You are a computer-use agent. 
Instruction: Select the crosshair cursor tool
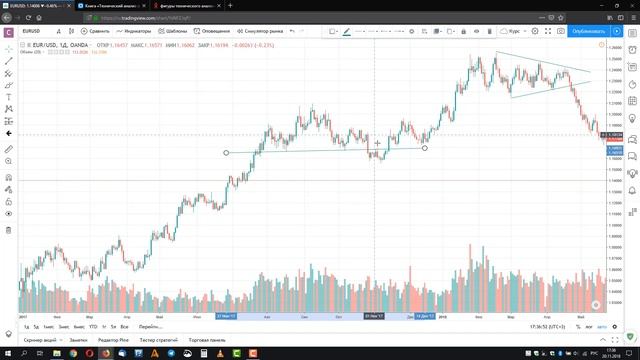point(9,49)
